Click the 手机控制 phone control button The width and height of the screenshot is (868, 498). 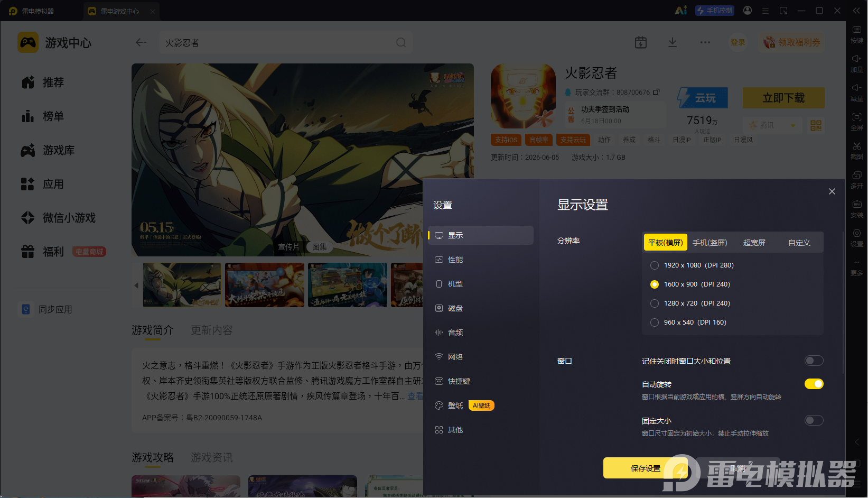715,11
